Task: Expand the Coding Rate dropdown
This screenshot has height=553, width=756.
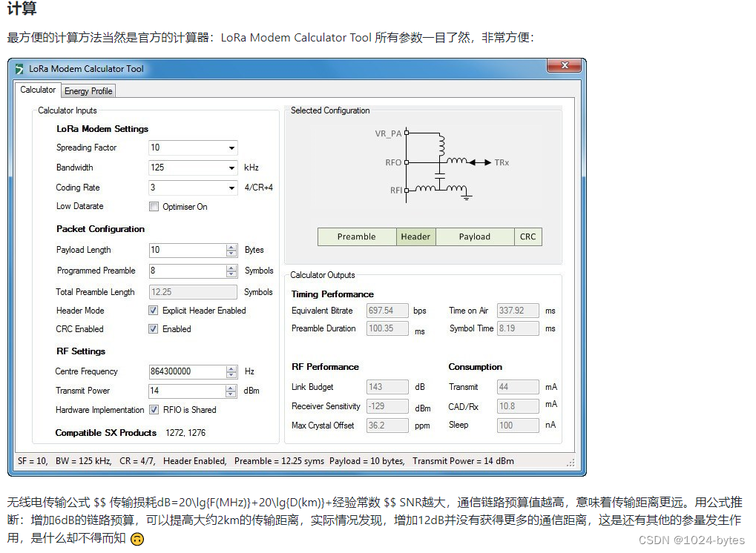Action: 231,188
